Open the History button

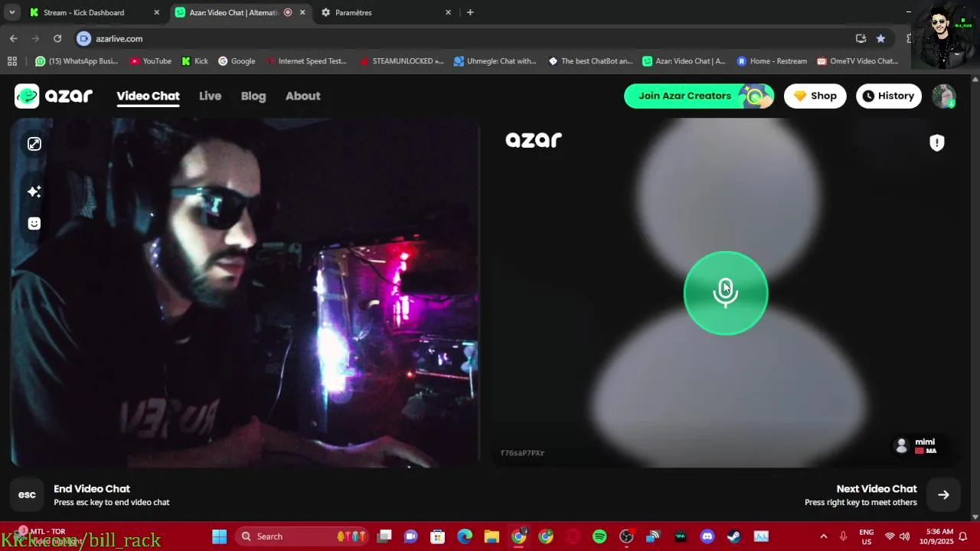(889, 96)
